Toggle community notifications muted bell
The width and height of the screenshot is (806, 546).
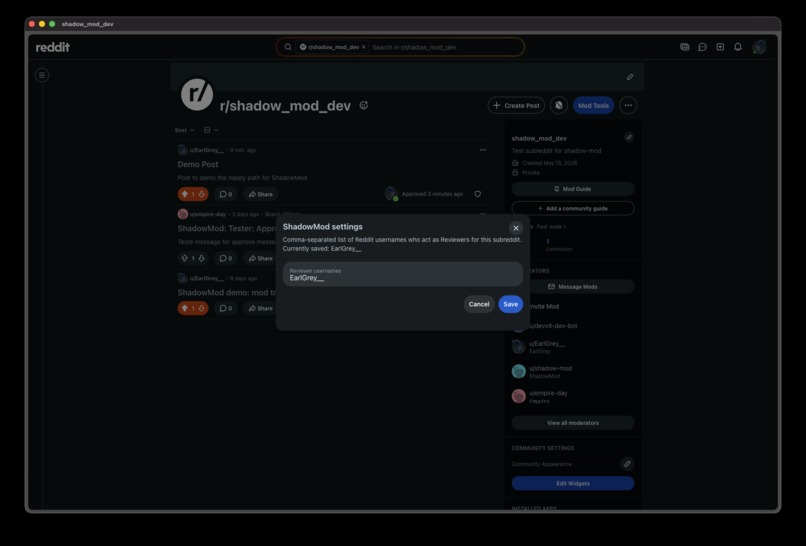(x=559, y=105)
